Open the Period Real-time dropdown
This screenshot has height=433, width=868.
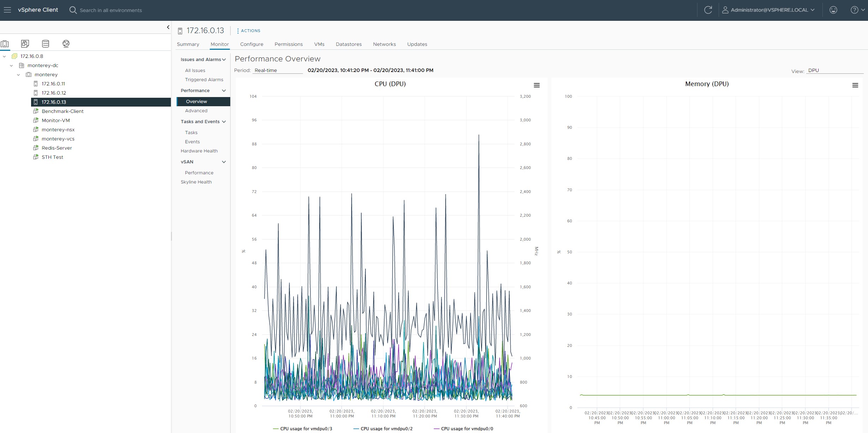point(278,70)
